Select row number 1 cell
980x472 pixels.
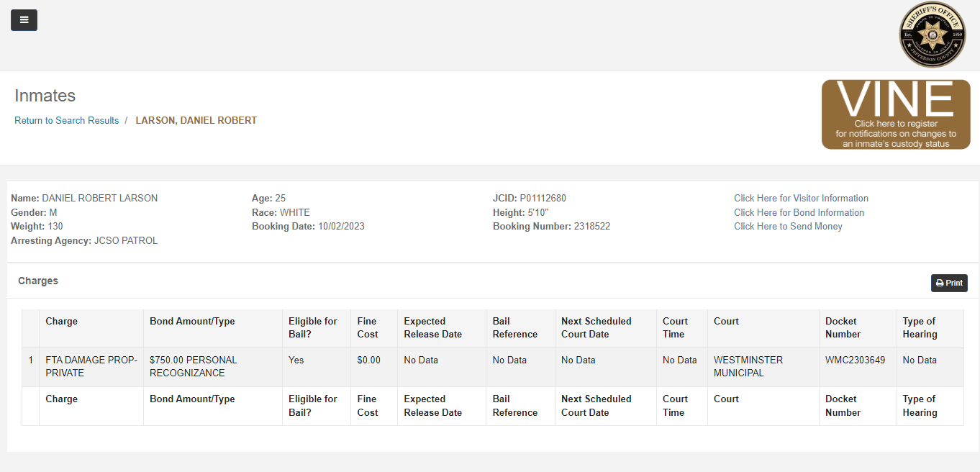pos(31,367)
